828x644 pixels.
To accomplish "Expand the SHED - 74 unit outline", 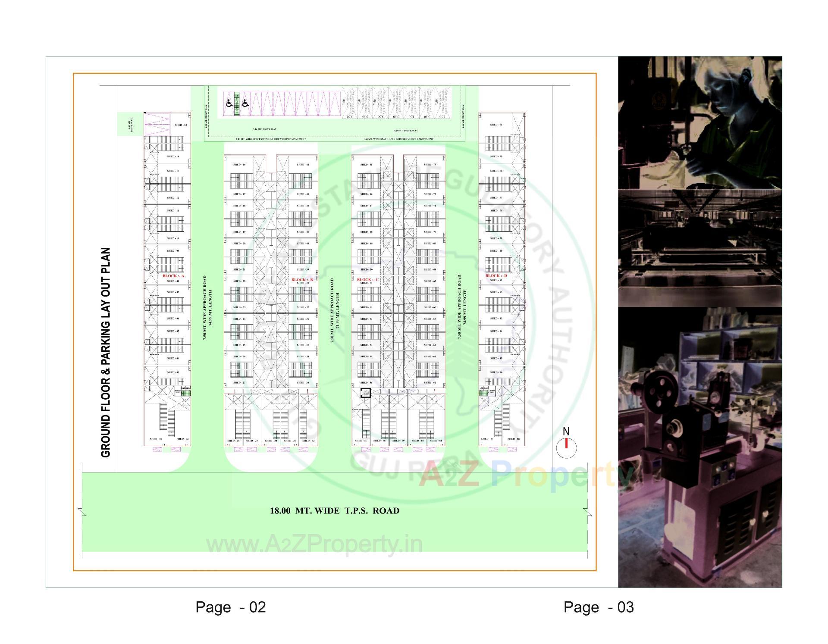I will [496, 124].
